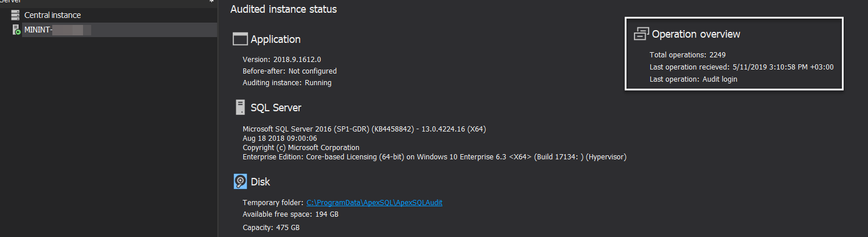Click the Version 2018.9.1612.0 text
Image resolution: width=868 pixels, height=237 pixels.
point(282,59)
